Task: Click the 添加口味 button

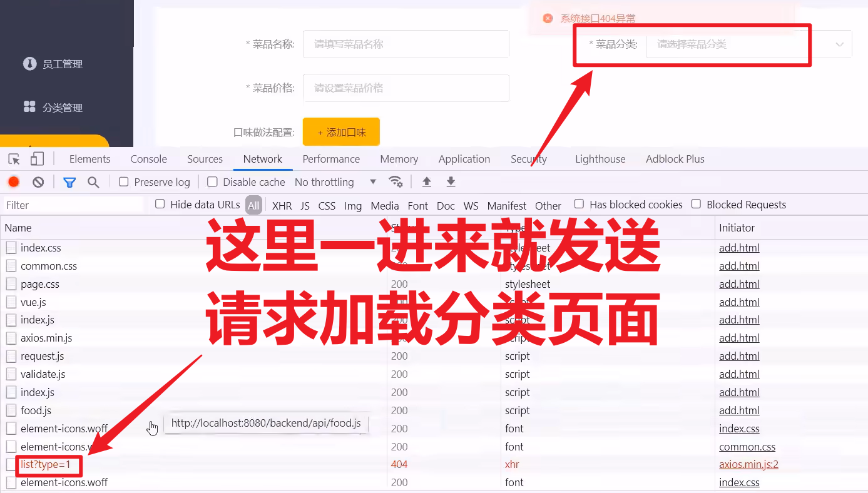Action: click(x=341, y=132)
